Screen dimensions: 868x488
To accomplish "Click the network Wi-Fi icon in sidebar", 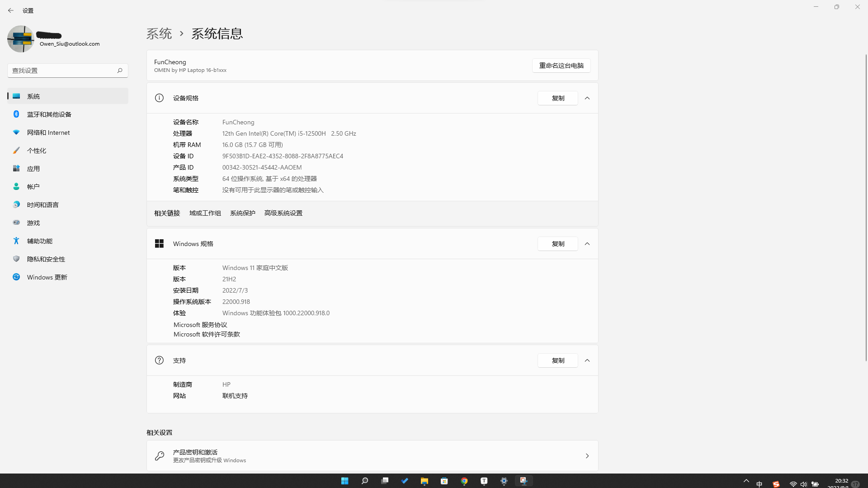I will (16, 132).
